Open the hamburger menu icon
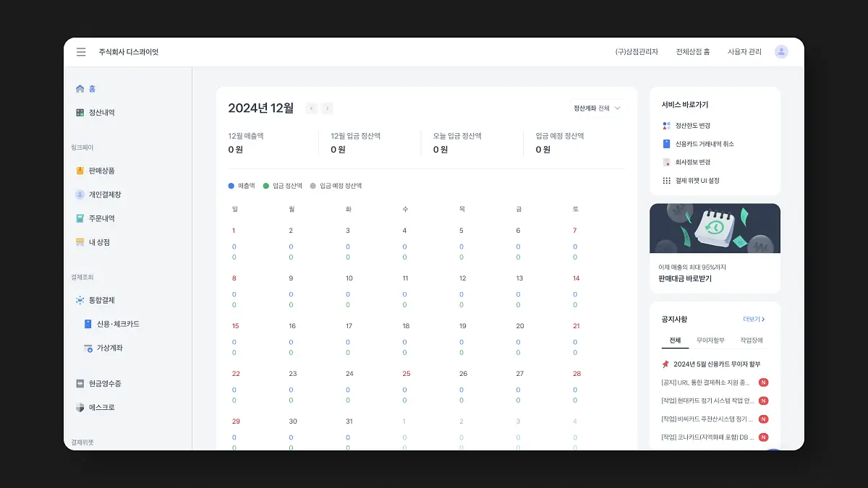This screenshot has height=488, width=868. [81, 52]
